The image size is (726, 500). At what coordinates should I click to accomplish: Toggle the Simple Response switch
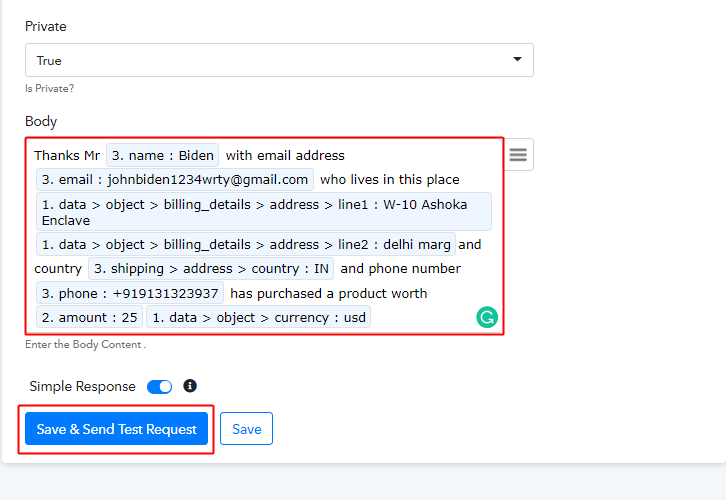click(x=159, y=387)
